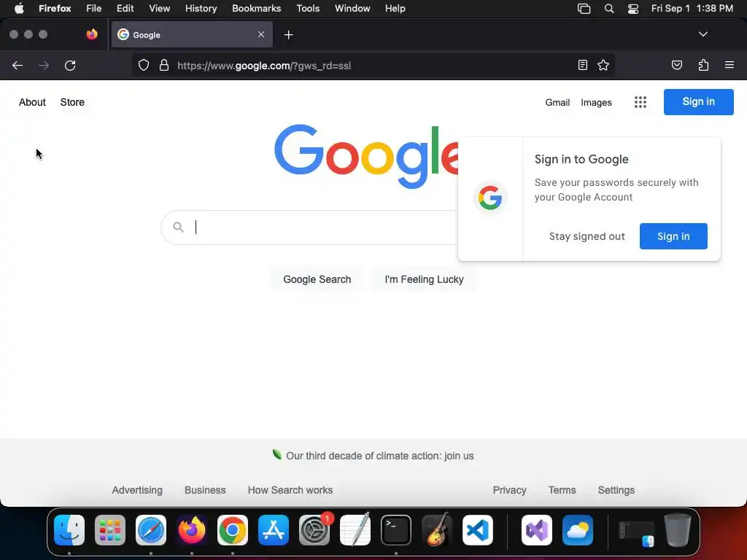Click the forward navigation arrow
The image size is (747, 560).
(x=44, y=65)
